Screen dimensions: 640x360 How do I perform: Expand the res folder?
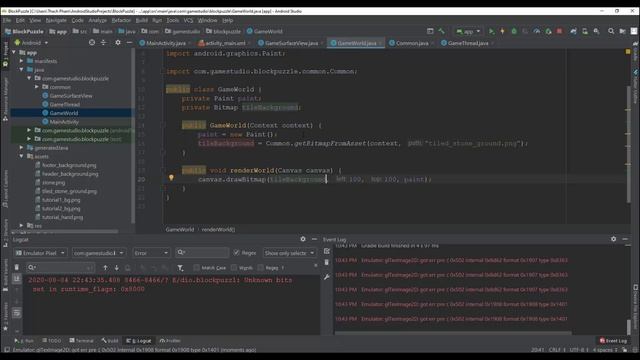click(22, 225)
